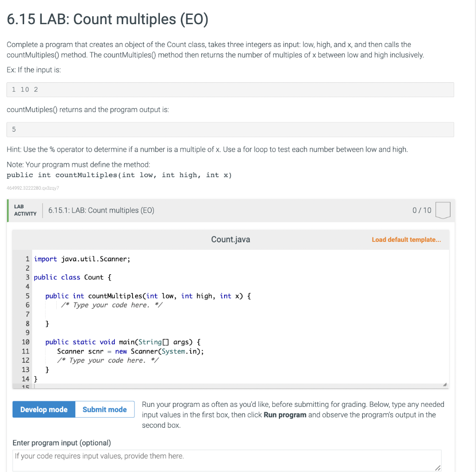Open the Load default template link
The width and height of the screenshot is (476, 472).
click(x=406, y=239)
